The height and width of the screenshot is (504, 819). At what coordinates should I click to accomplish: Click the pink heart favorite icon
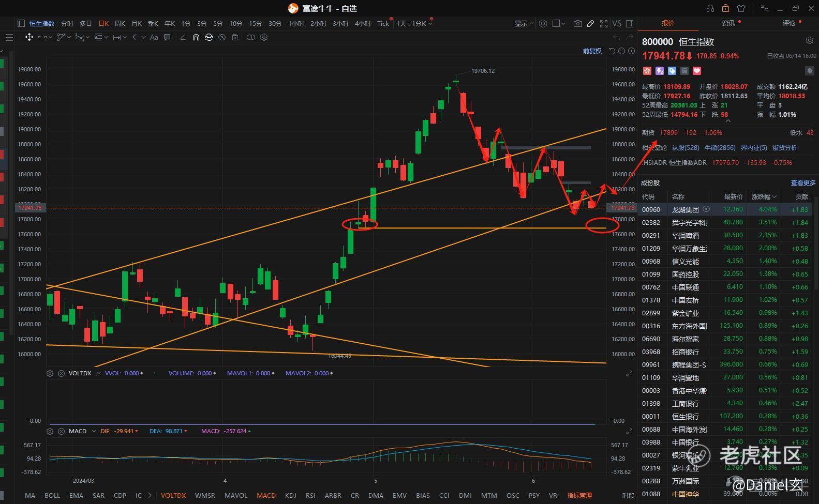[697, 71]
